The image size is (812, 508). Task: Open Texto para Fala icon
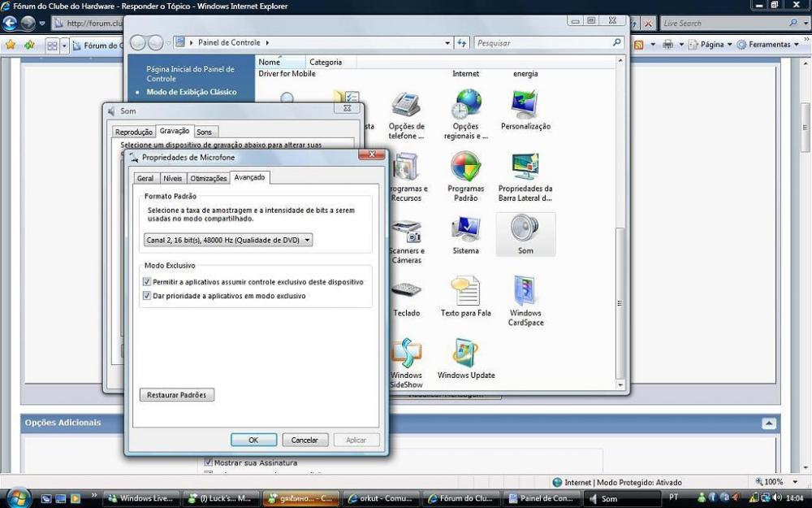[466, 297]
